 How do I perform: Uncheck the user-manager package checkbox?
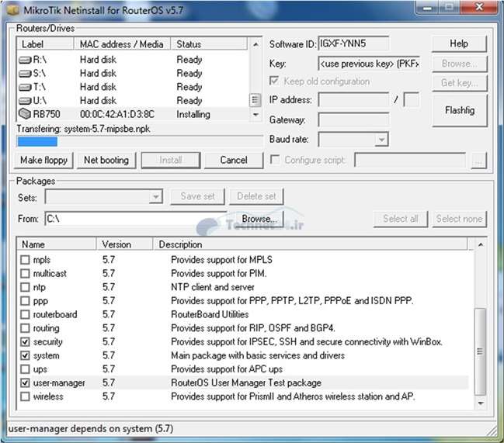[x=25, y=383]
